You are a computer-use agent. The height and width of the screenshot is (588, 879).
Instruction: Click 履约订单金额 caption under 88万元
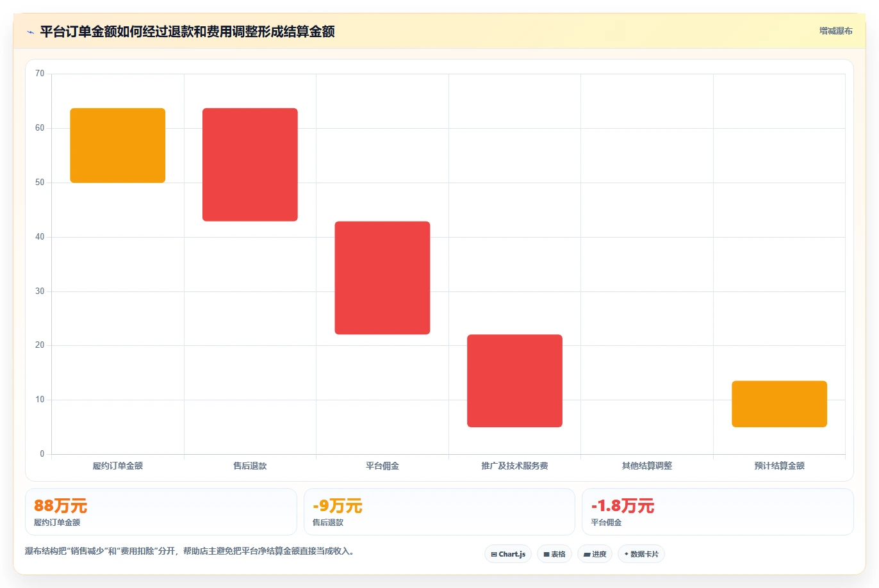(x=57, y=523)
